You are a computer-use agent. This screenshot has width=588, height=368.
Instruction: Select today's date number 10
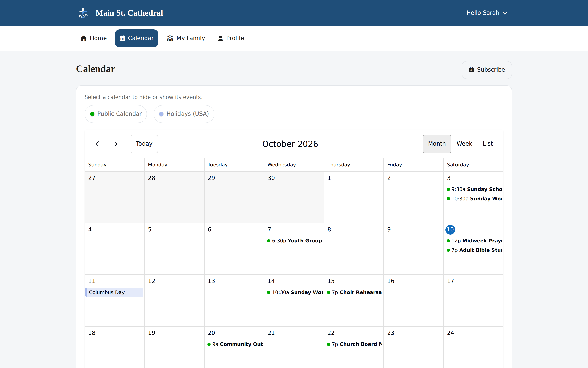coord(450,230)
